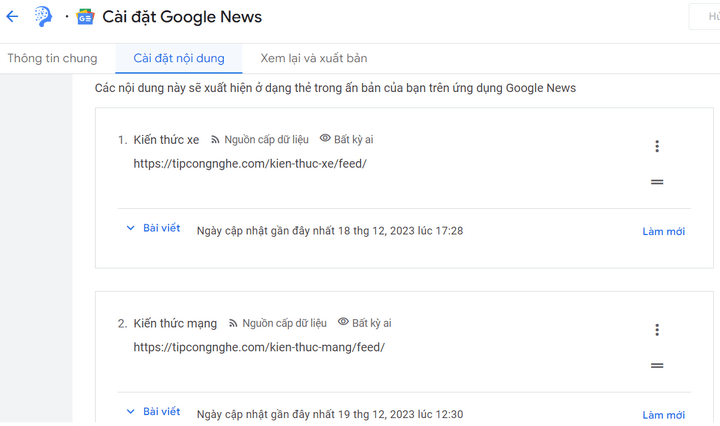
Task: Click the kien-thuc-mang feed URL
Action: 259,347
